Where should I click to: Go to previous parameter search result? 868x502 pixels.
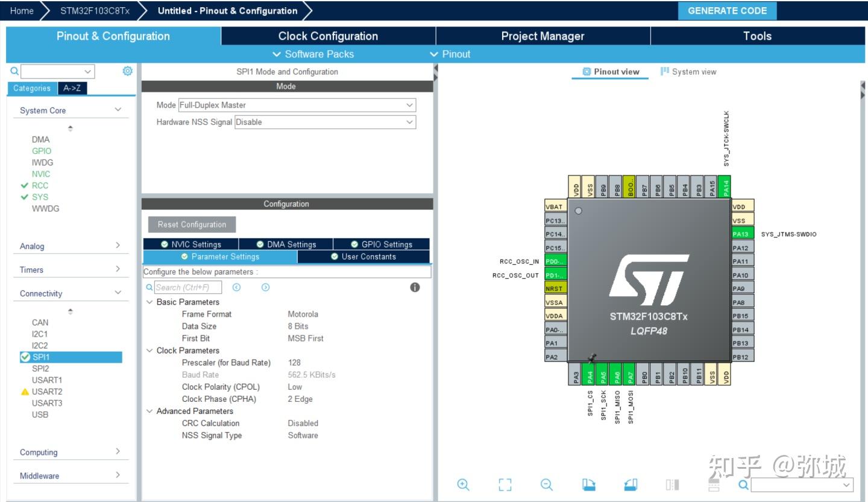tap(236, 287)
